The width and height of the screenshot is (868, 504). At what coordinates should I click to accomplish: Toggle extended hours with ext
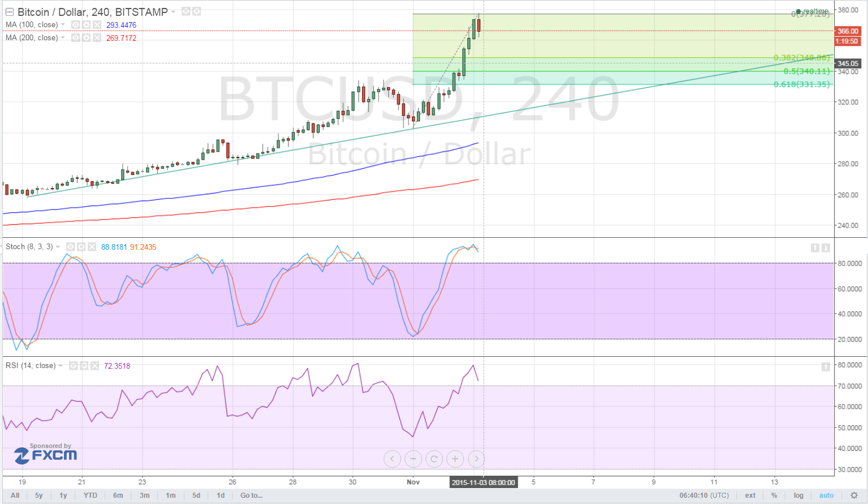[750, 496]
